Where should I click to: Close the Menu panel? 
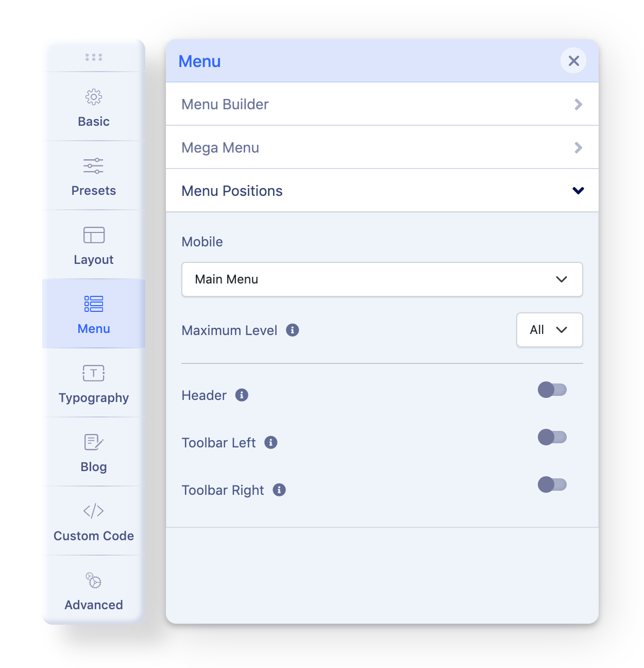[x=573, y=61]
